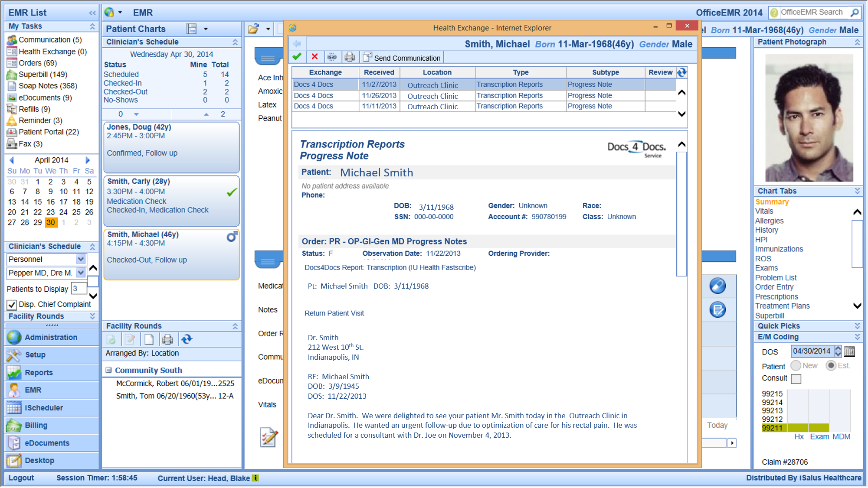Collapse EMR List panel with double arrows
The height and width of the screenshot is (488, 868).
(92, 13)
